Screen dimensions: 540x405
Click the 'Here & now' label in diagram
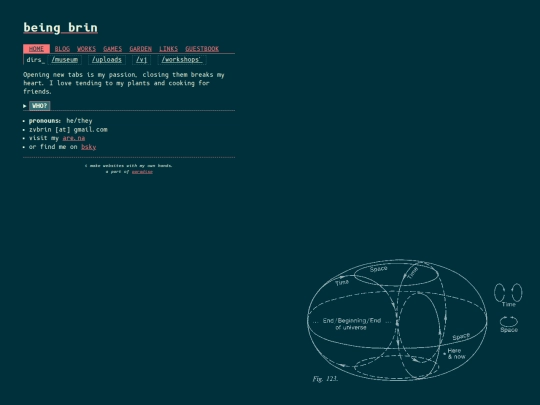coord(456,354)
